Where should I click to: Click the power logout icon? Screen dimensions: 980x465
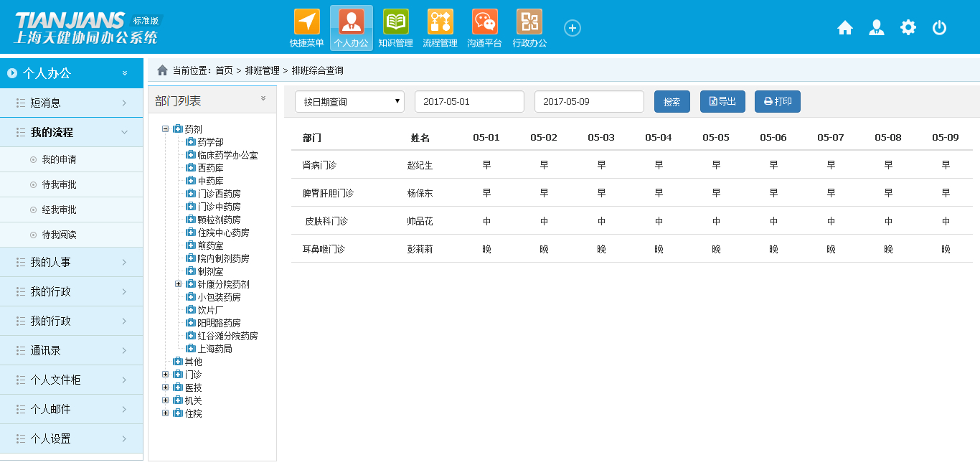939,27
